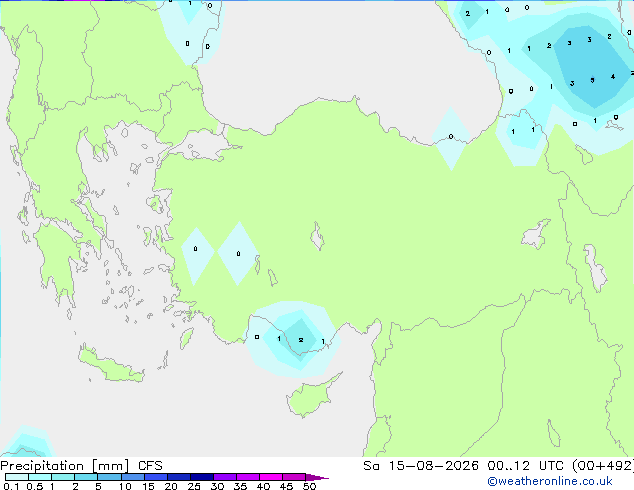The width and height of the screenshot is (634, 490).
Task: Click the 'Precipitation [mm] CFS' title text
Action: coord(81,466)
